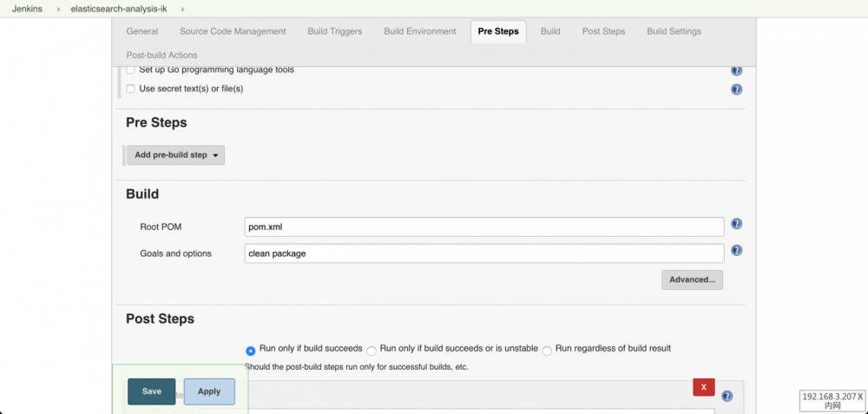Select Run only if build succeeds or is unstable
The height and width of the screenshot is (414, 868).
tap(372, 351)
